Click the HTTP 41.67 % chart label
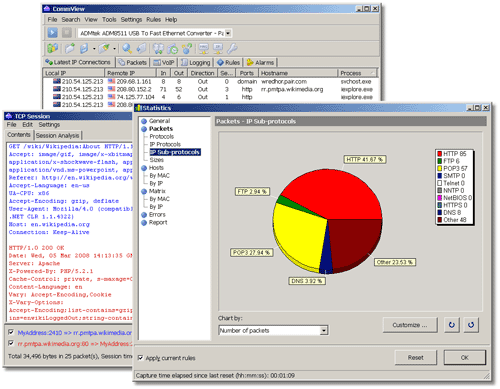This screenshot has height=389, width=500. (365, 160)
